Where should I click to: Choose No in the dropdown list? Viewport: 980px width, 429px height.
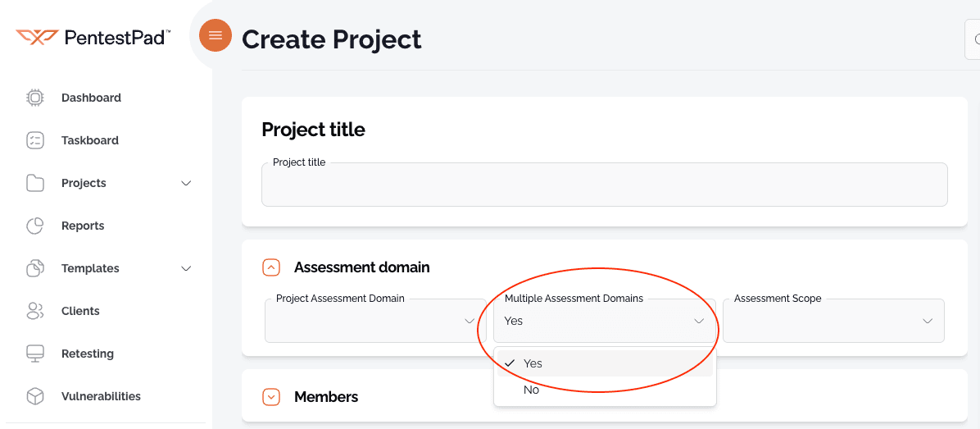click(605, 390)
